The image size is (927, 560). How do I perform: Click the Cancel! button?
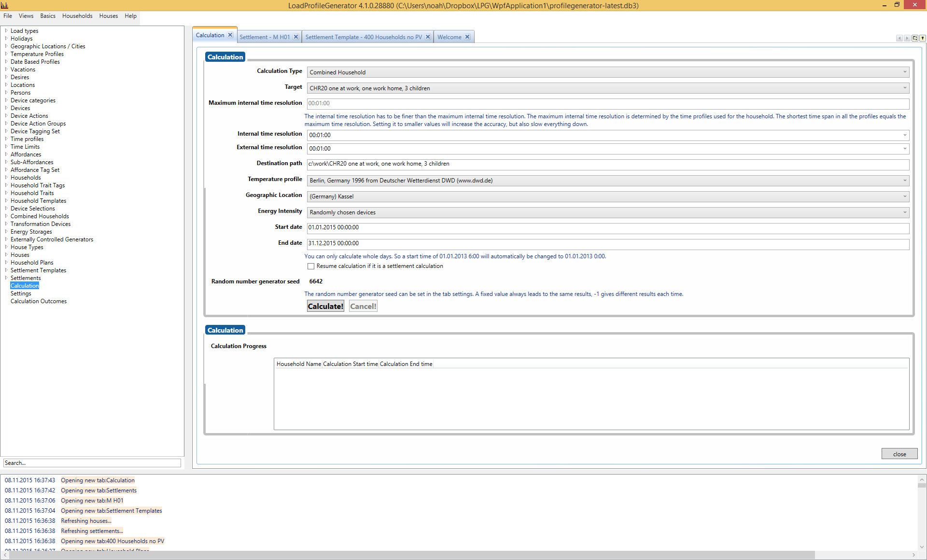click(363, 306)
